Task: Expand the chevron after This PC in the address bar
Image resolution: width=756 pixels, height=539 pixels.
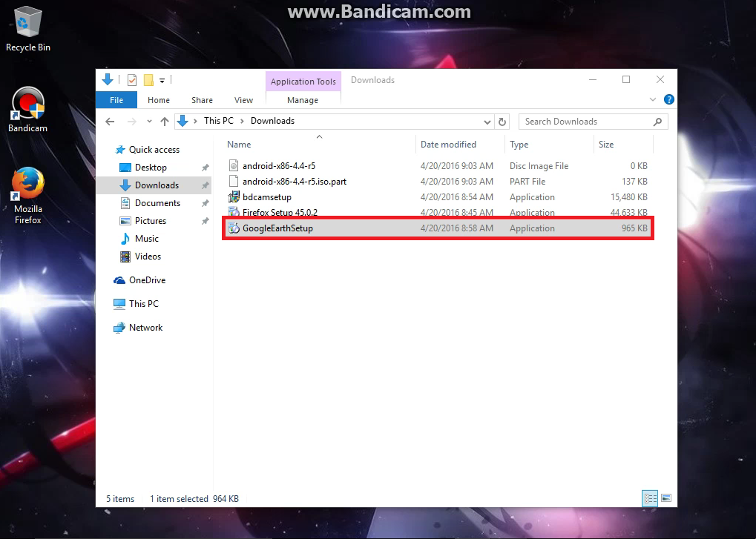Action: (242, 122)
